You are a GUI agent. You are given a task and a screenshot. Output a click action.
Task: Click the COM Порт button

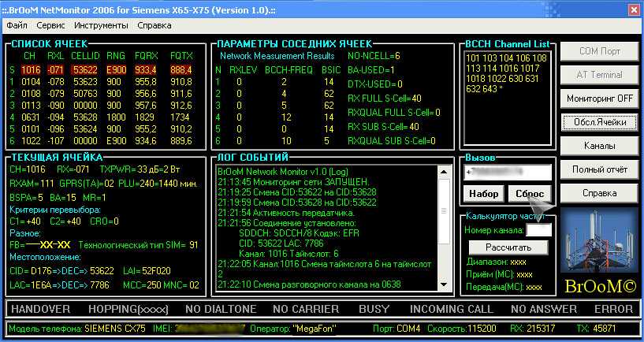[x=600, y=51]
